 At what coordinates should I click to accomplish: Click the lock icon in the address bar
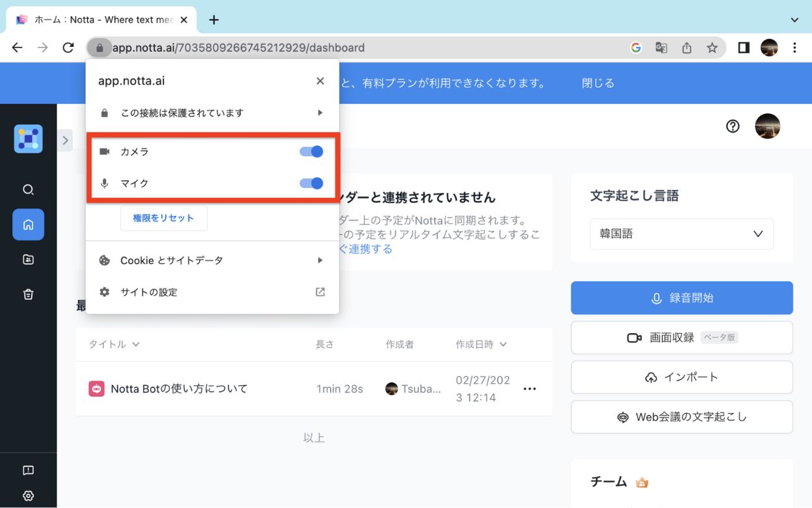click(x=99, y=47)
